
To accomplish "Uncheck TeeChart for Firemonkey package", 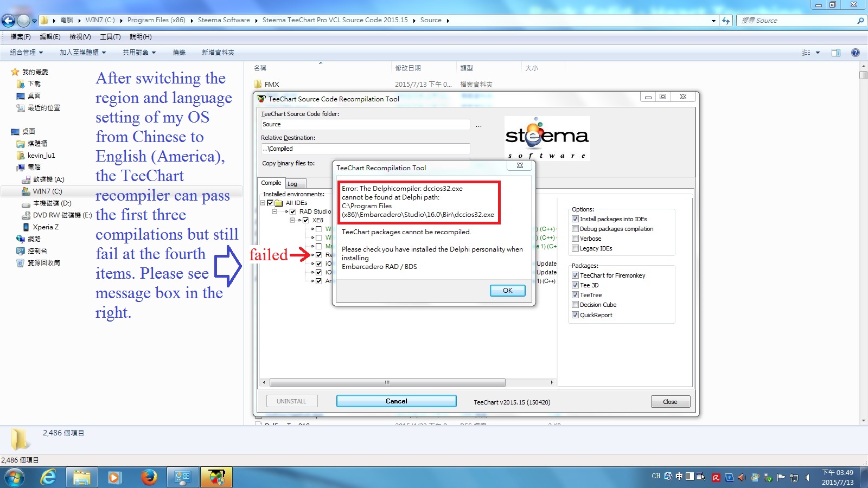I will point(575,275).
